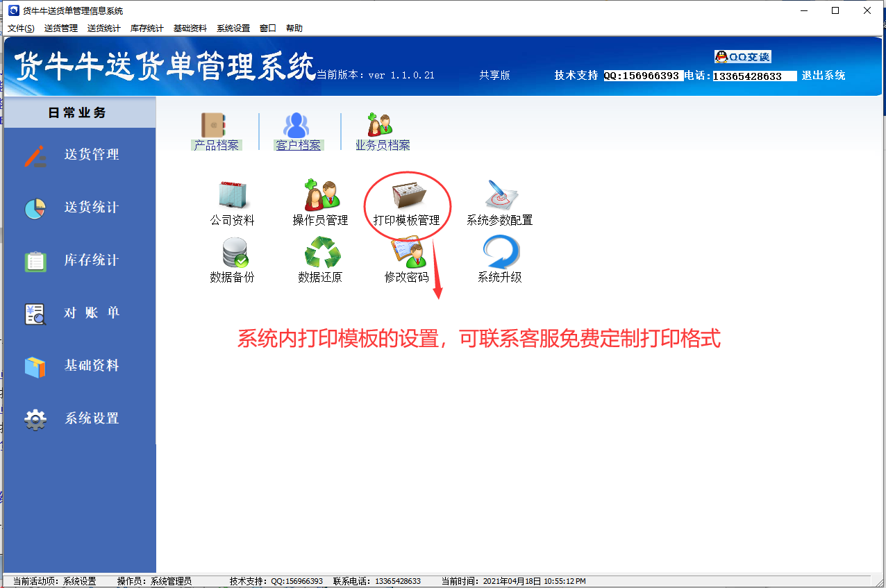The height and width of the screenshot is (588, 886).
Task: Click 退出系统 to exit the system
Action: point(824,76)
